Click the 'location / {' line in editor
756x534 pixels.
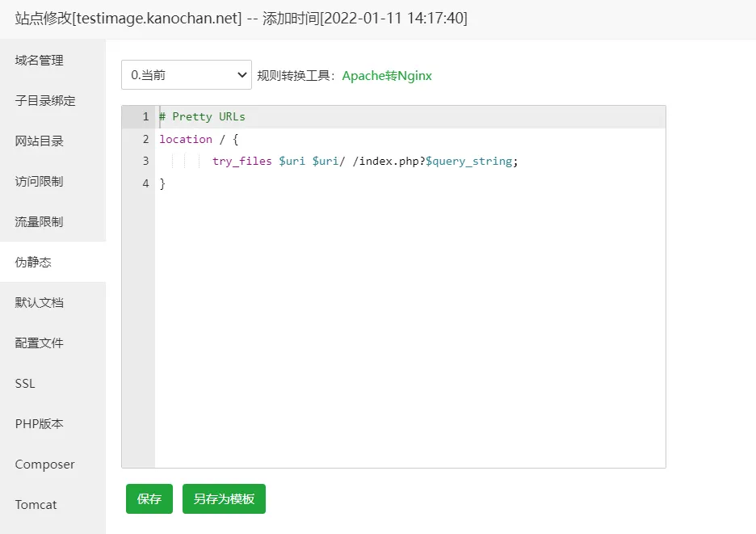(x=199, y=140)
